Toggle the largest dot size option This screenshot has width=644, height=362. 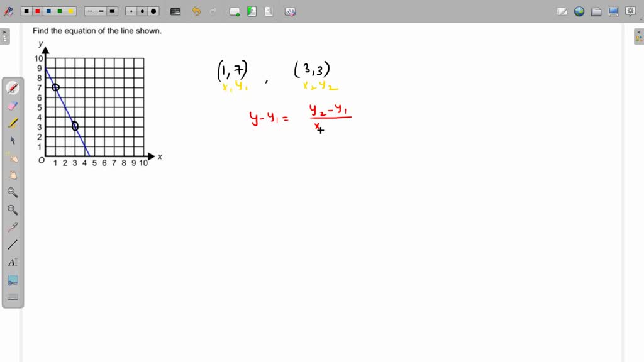[x=153, y=11]
